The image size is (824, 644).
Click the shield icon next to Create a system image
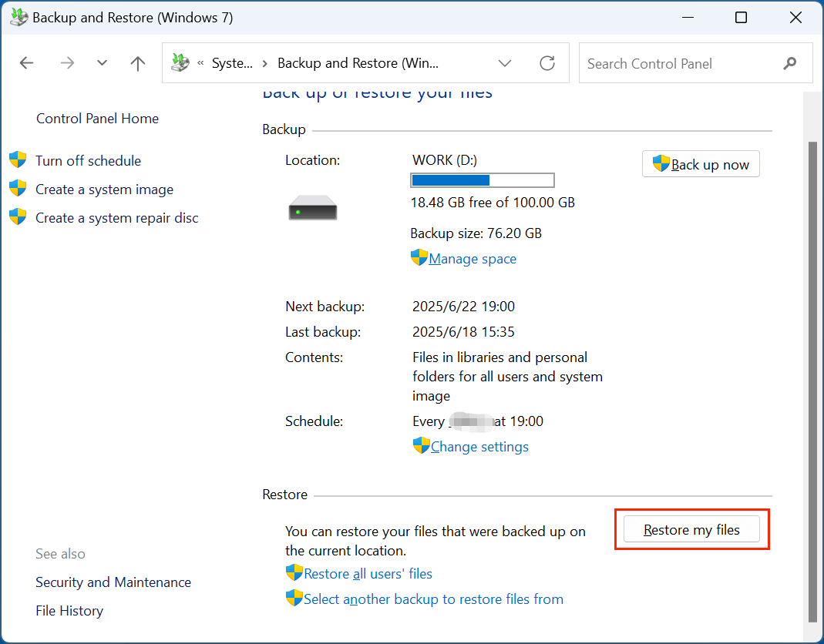pyautogui.click(x=18, y=189)
